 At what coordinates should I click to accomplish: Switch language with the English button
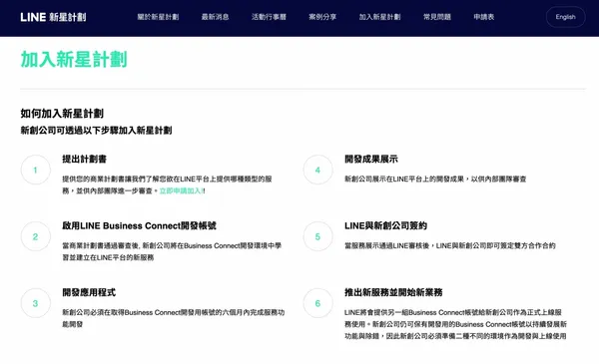tap(565, 17)
